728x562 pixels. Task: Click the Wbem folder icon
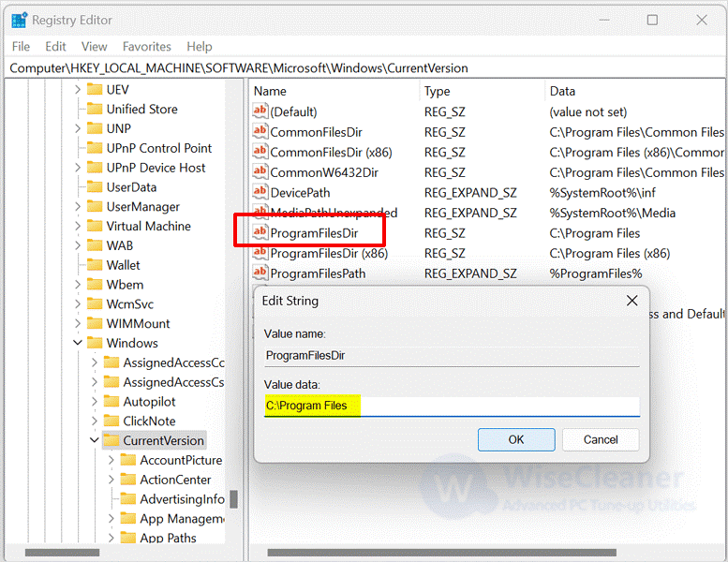(x=95, y=284)
